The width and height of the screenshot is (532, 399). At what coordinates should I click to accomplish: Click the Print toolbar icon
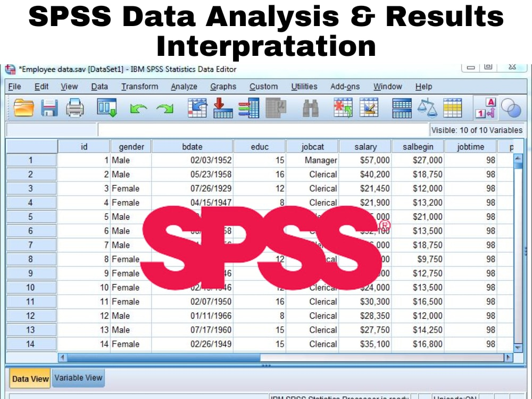74,109
